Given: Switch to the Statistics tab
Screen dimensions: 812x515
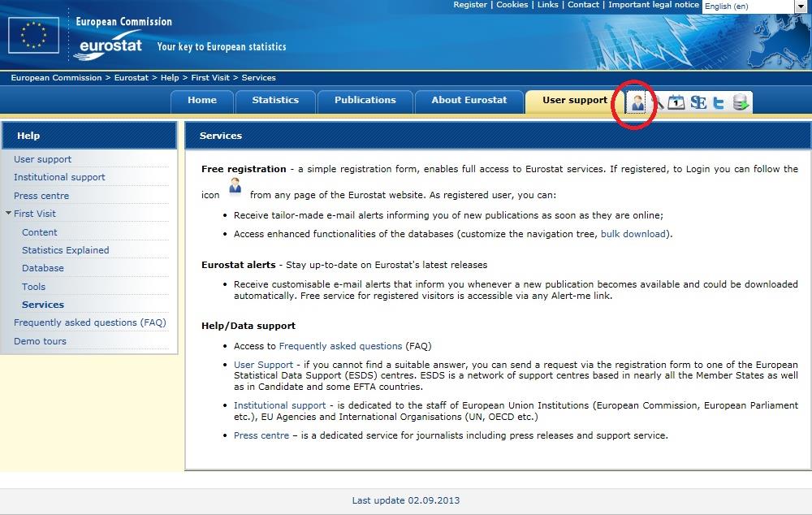Looking at the screenshot, I should [275, 100].
